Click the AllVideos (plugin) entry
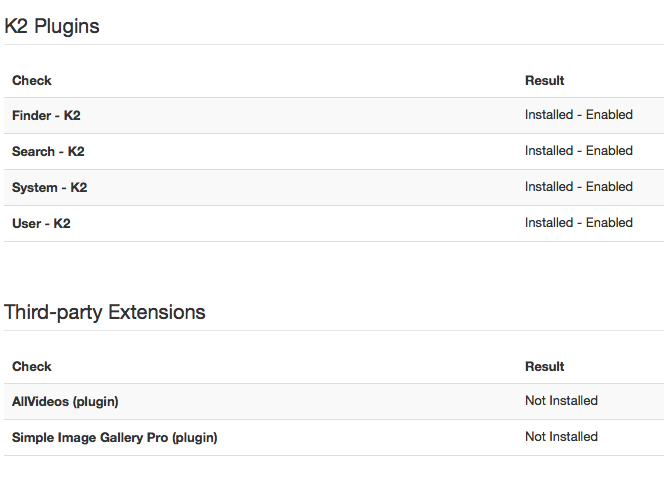 [65, 401]
